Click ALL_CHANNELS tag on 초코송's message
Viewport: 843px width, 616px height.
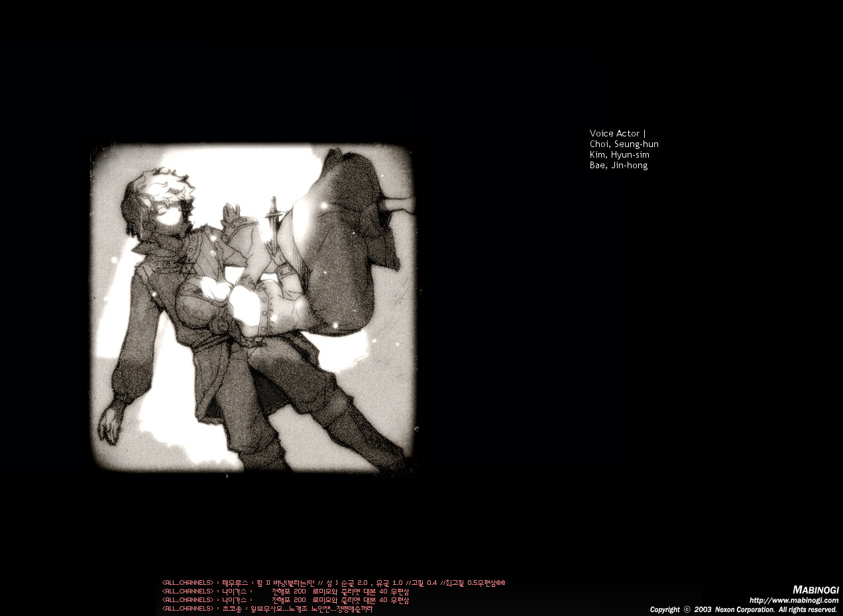[x=188, y=609]
